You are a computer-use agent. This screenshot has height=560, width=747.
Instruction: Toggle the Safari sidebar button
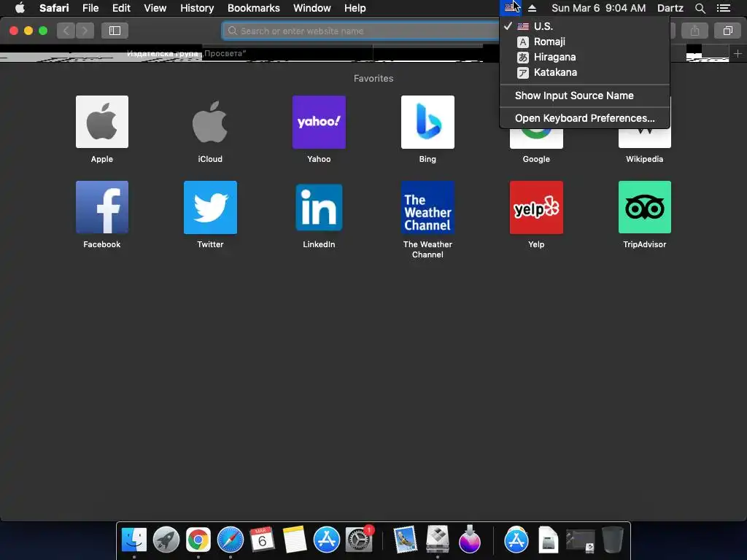tap(115, 31)
